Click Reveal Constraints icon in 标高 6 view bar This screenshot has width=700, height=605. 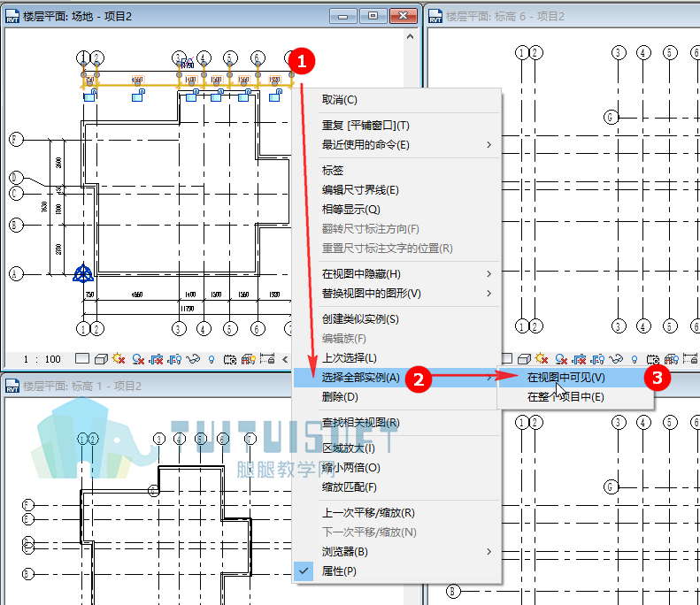click(690, 359)
